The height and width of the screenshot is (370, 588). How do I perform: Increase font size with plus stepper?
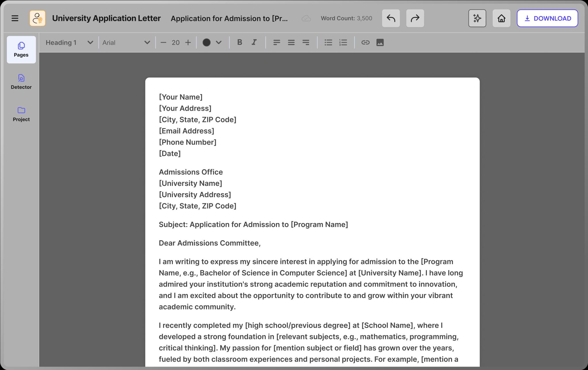click(188, 42)
